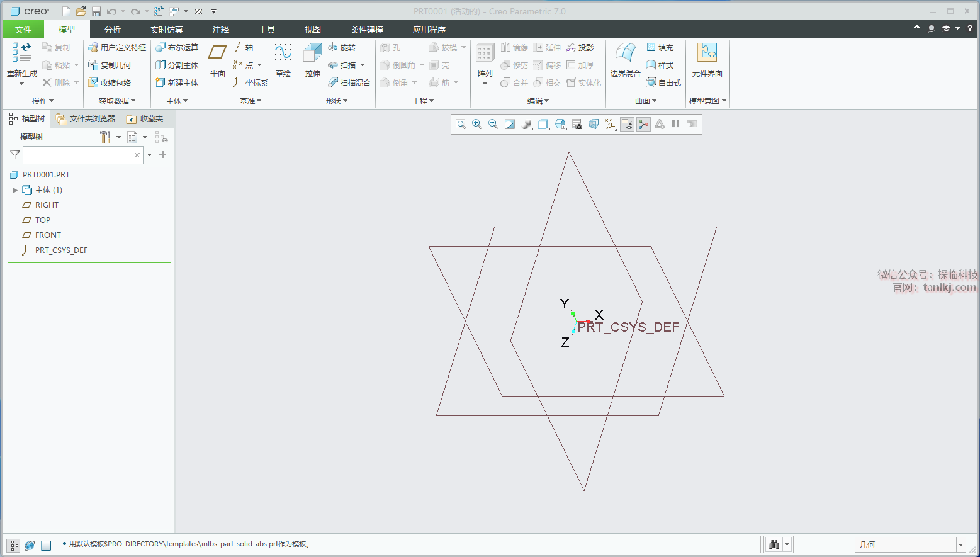Screen dimensions: 980x557
Task: Open the datum display filters dropdown
Action: point(610,125)
